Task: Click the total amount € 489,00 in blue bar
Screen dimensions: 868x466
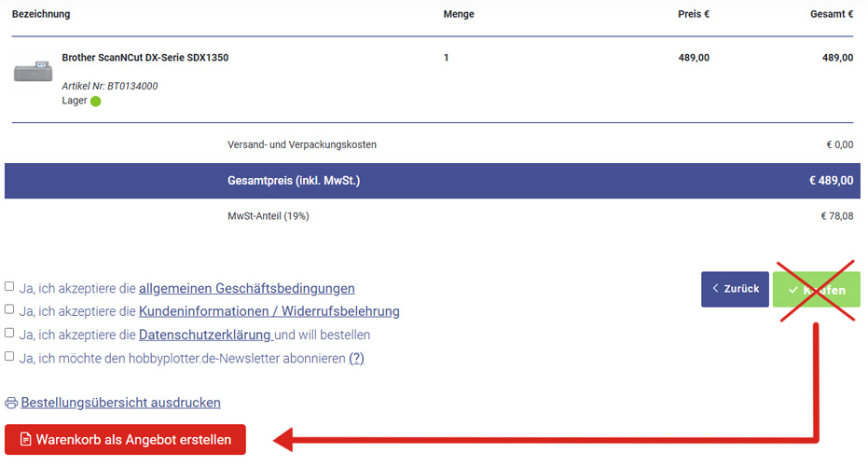Action: coord(831,181)
